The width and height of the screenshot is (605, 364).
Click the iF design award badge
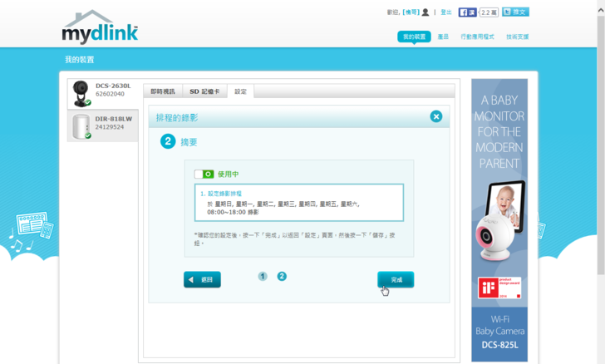[x=499, y=288]
